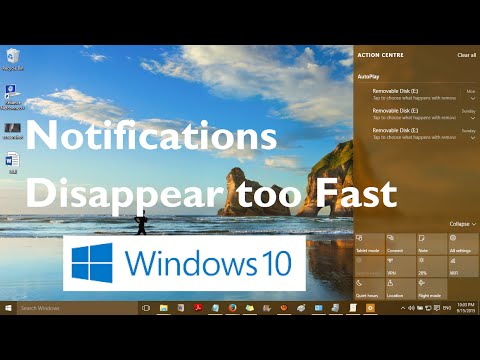
Task: Collapse the quick actions panel
Action: (463, 224)
